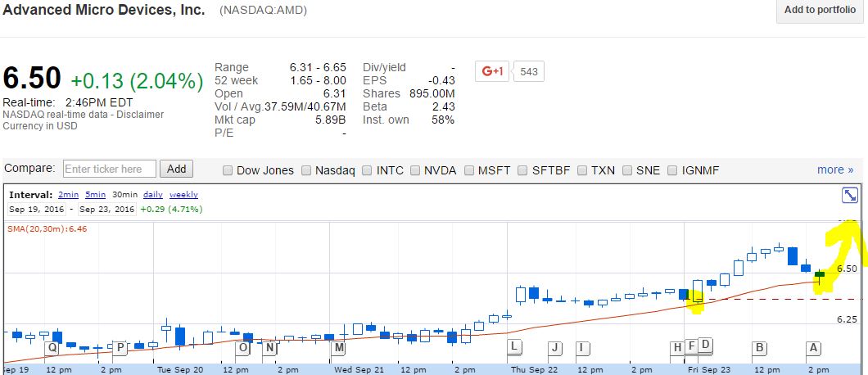868x375 pixels.
Task: Click the current price 6.50
Action: click(32, 78)
